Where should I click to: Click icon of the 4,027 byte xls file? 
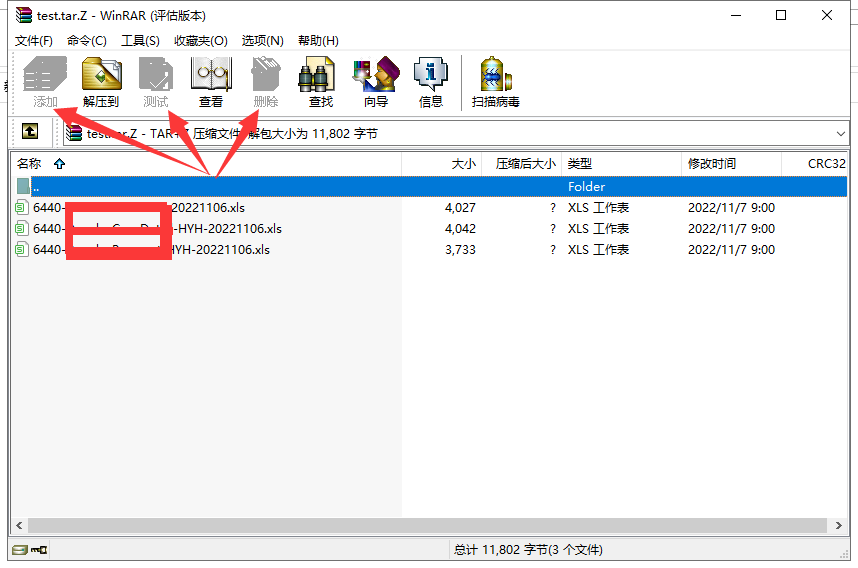(22, 207)
